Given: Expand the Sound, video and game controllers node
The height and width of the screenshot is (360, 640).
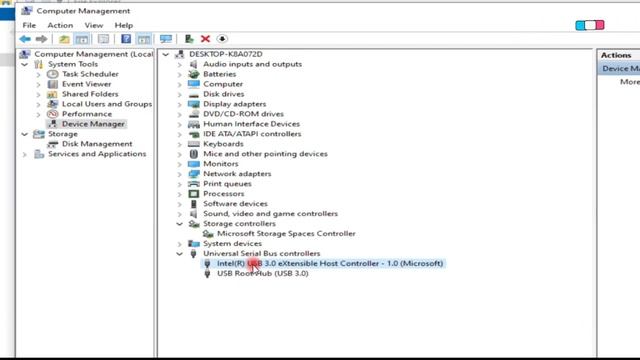Looking at the screenshot, I should (180, 214).
